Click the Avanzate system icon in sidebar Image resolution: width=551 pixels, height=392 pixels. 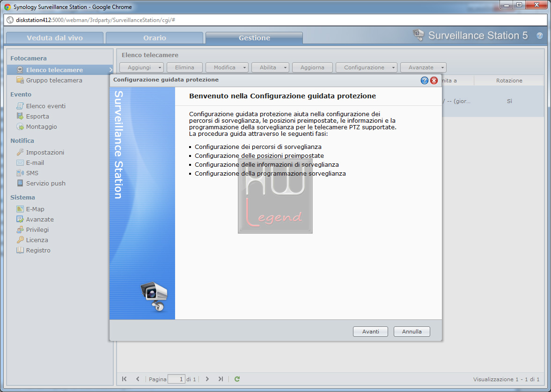20,219
